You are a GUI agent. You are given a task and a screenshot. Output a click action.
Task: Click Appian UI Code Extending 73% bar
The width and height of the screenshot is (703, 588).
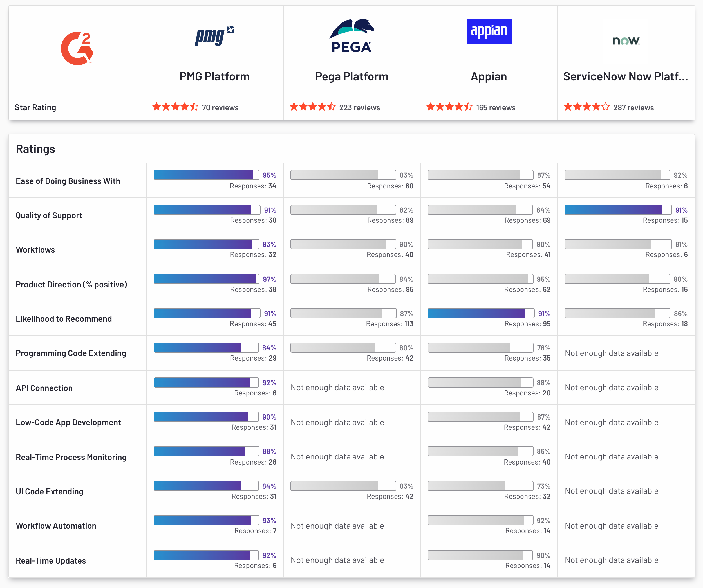[x=480, y=486]
